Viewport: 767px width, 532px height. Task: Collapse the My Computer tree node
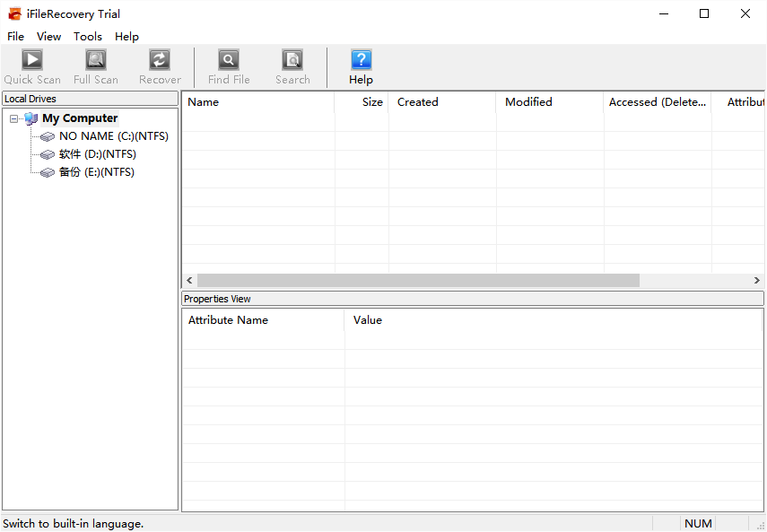point(13,118)
